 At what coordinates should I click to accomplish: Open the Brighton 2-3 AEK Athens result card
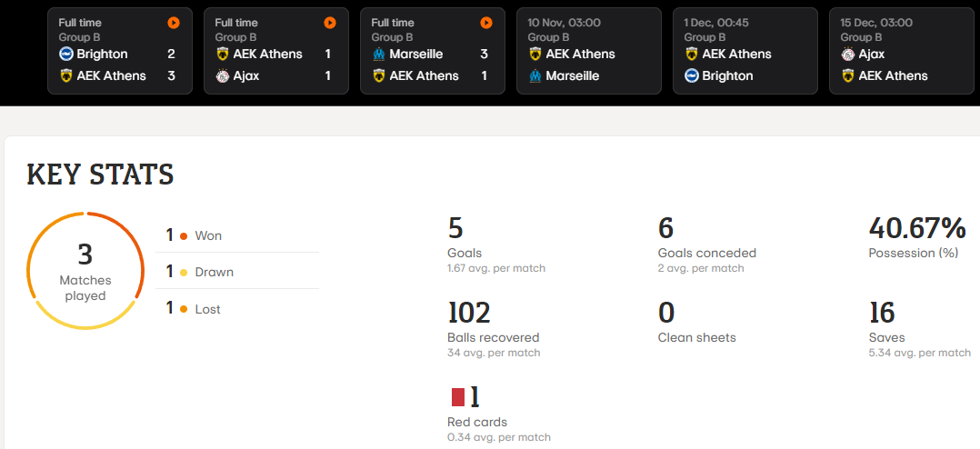[120, 51]
